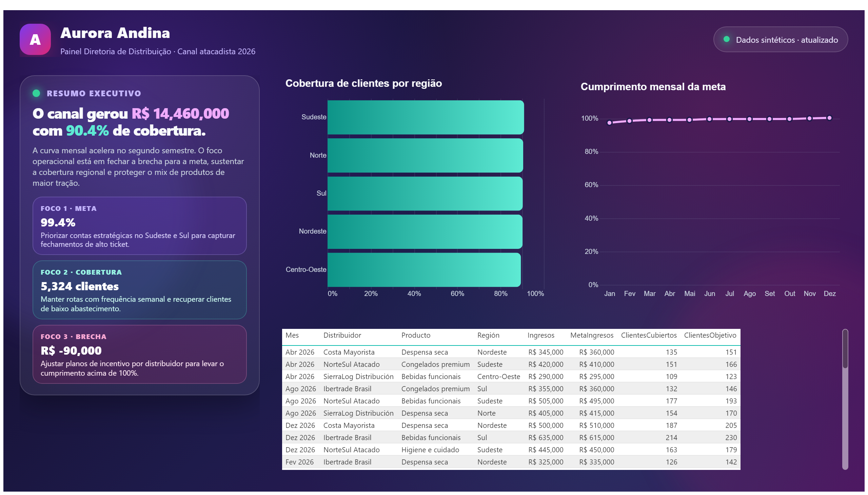Open the Foco 3 Brecha card
The height and width of the screenshot is (495, 868).
pos(139,354)
